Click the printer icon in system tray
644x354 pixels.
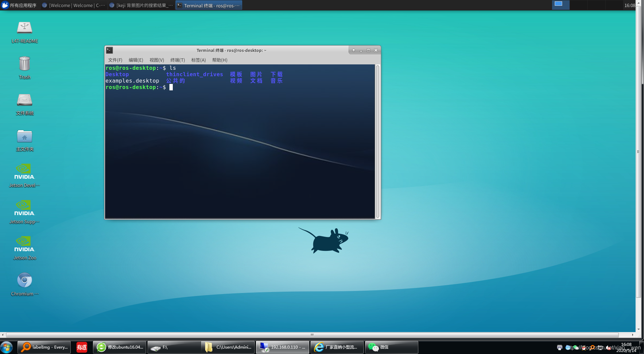tap(560, 347)
